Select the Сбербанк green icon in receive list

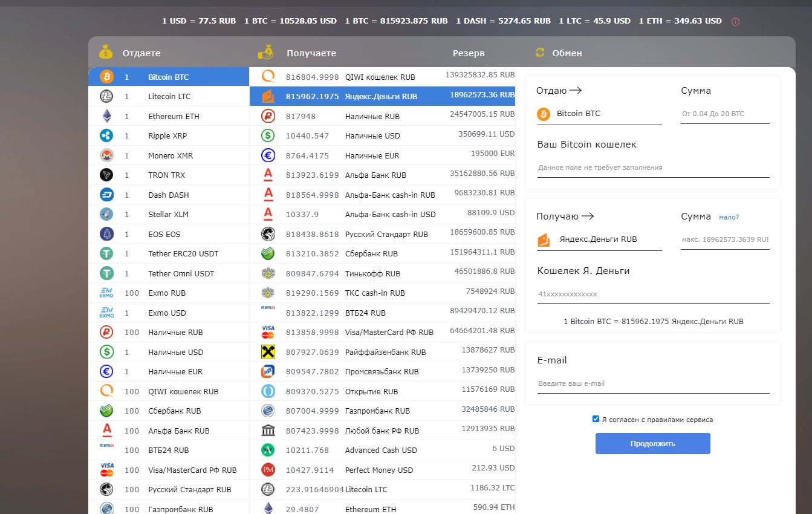(268, 253)
